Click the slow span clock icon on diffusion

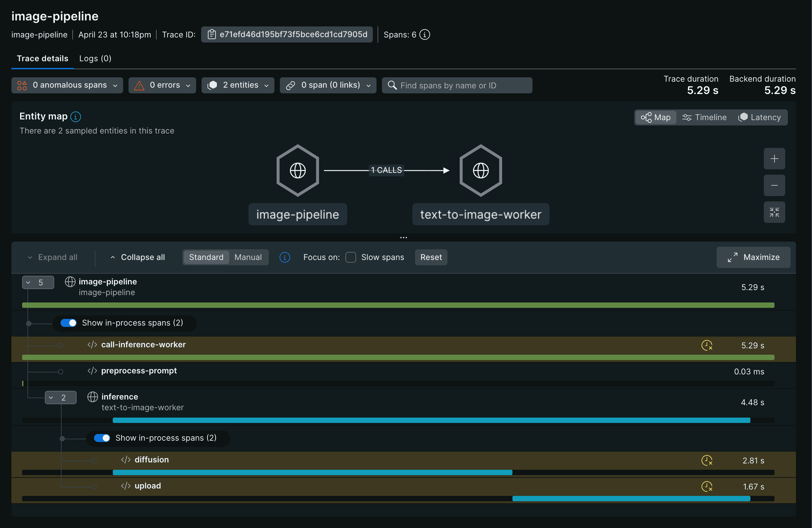point(707,460)
